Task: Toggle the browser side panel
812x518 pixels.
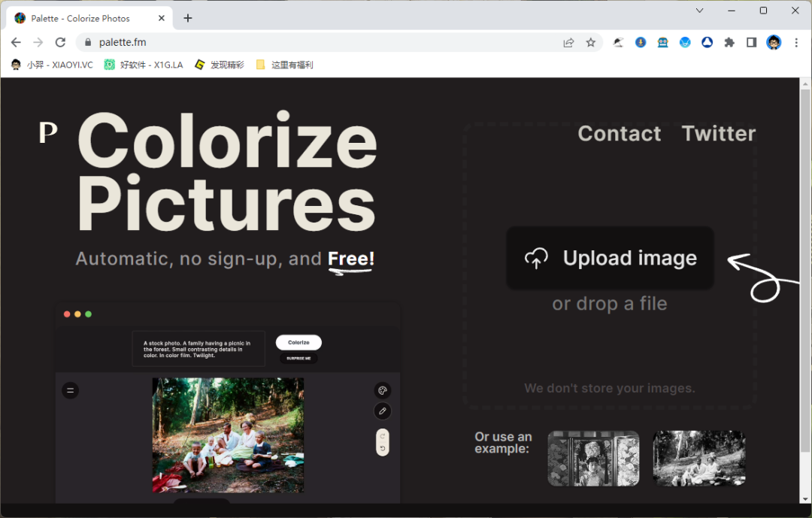Action: pyautogui.click(x=751, y=42)
